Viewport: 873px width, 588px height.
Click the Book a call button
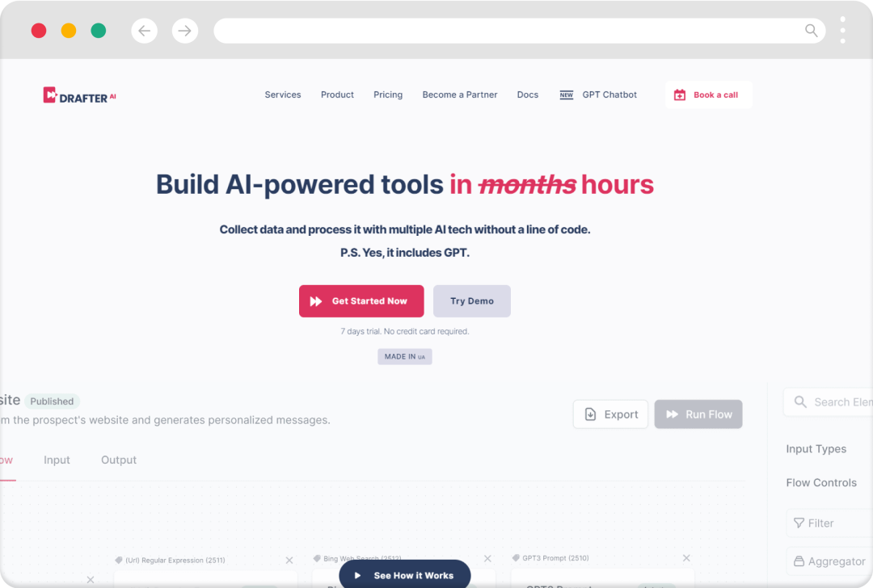click(x=708, y=94)
